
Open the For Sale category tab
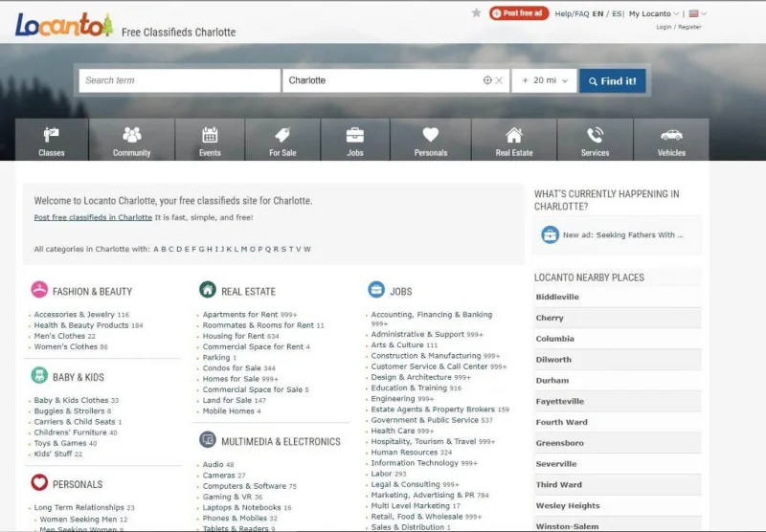tap(282, 140)
